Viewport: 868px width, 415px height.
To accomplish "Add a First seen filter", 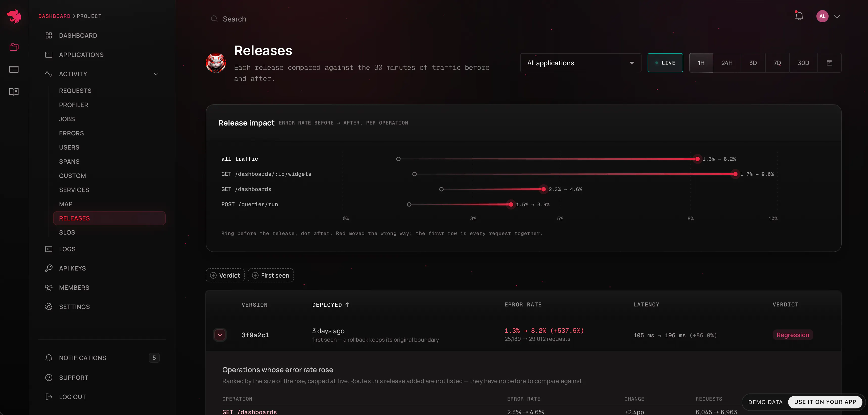I will pyautogui.click(x=270, y=275).
